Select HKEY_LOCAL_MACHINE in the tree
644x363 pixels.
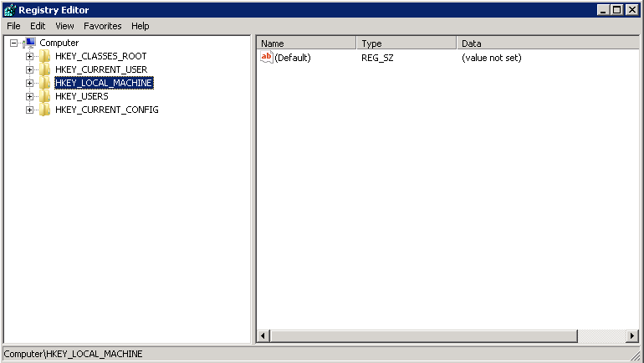[x=104, y=83]
